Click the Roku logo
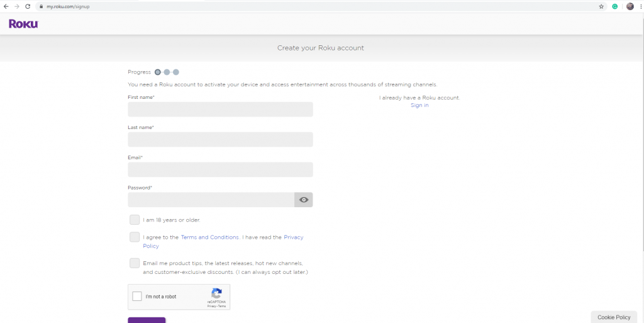Viewport: 644px width, 323px height. [23, 24]
